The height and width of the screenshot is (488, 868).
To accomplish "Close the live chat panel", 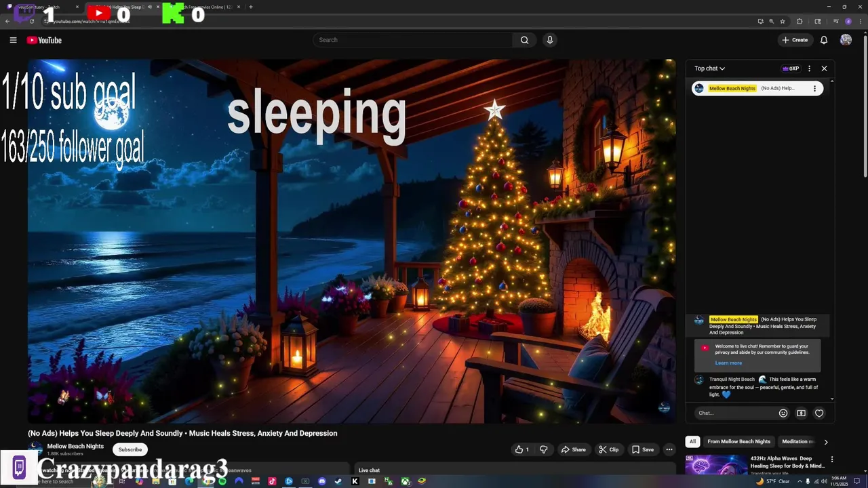I will pyautogui.click(x=824, y=68).
